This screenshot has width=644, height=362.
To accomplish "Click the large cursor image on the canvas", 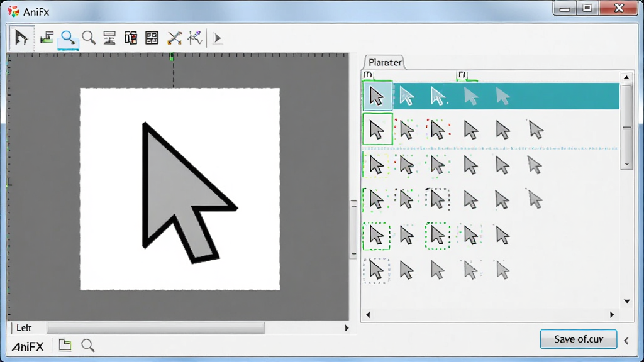I will click(190, 192).
